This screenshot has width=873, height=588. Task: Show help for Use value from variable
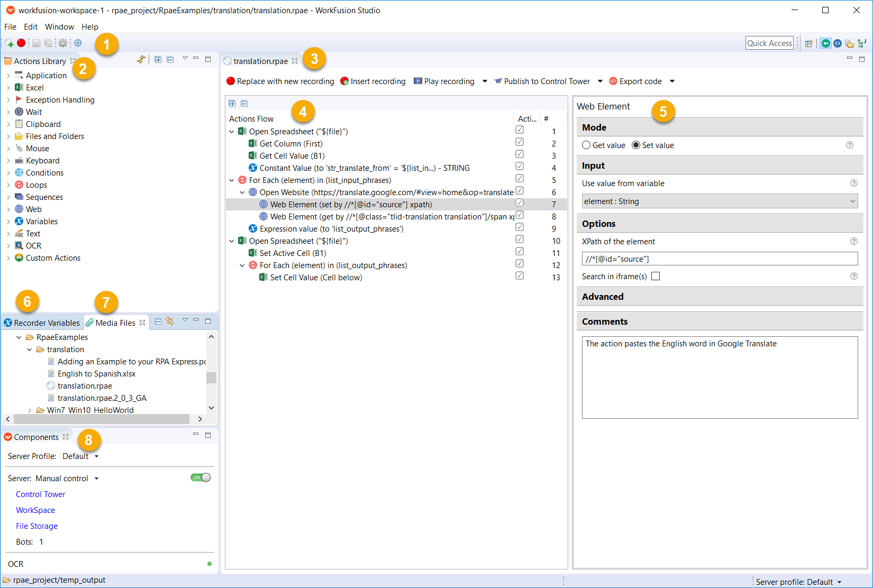tap(854, 183)
